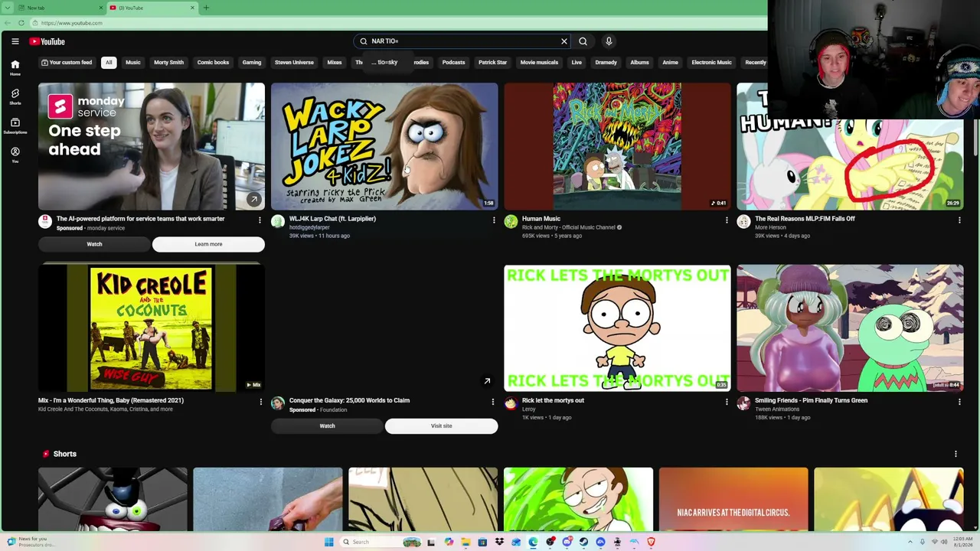
Task: Open more options for Human Music video
Action: (727, 220)
